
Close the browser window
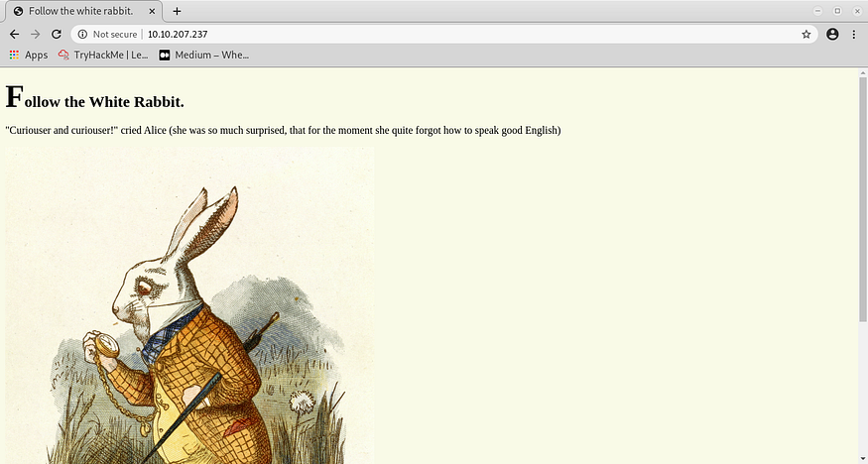857,11
